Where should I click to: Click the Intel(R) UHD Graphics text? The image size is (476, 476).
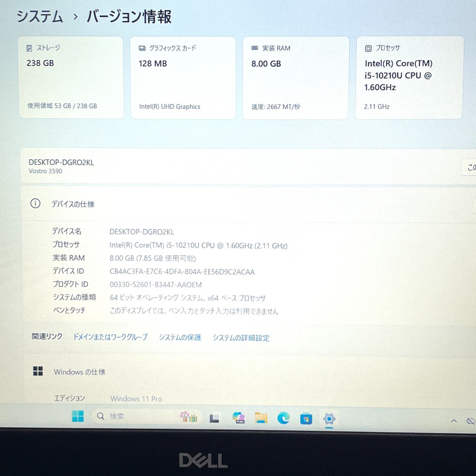tap(170, 107)
